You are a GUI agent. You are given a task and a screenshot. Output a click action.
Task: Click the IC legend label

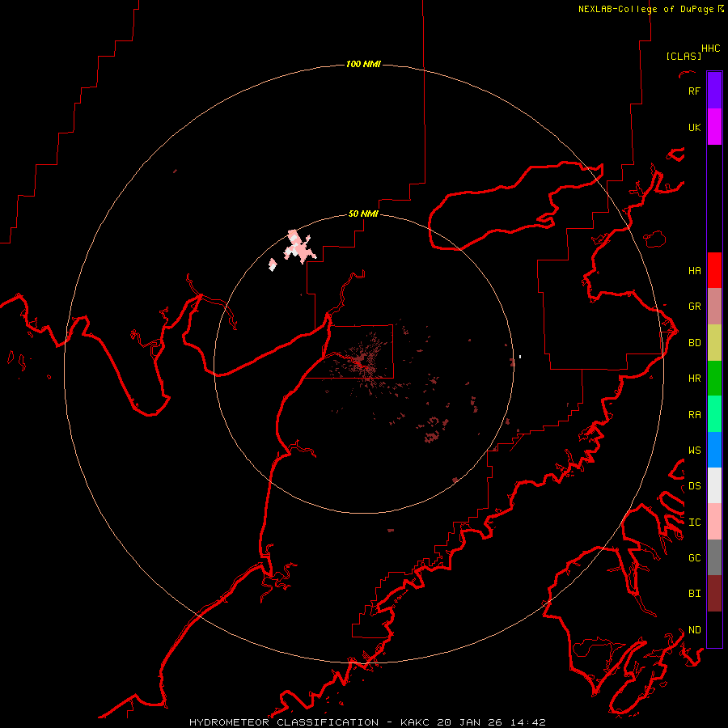pos(694,522)
